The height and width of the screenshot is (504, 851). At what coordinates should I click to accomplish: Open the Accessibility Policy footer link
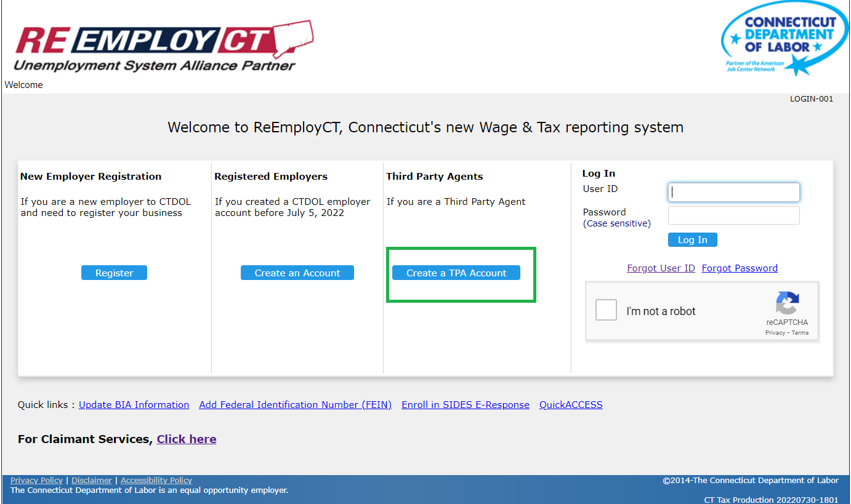(156, 481)
